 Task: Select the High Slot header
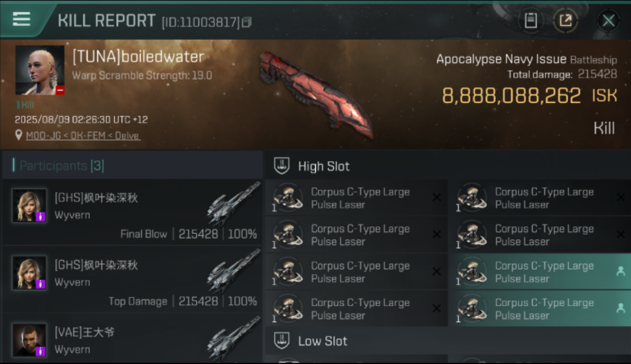point(447,166)
